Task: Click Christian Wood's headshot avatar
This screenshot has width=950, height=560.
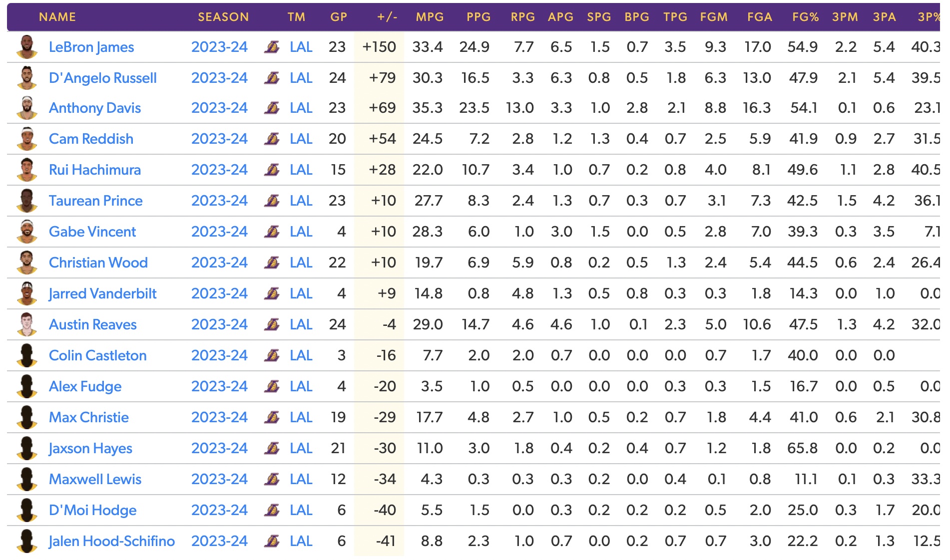Action: (27, 263)
